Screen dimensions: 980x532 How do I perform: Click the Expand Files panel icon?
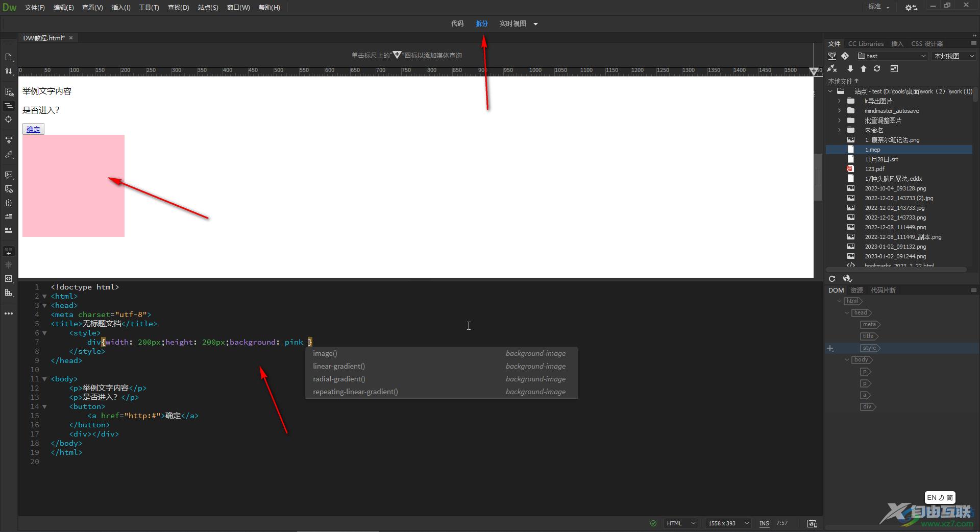coord(894,68)
